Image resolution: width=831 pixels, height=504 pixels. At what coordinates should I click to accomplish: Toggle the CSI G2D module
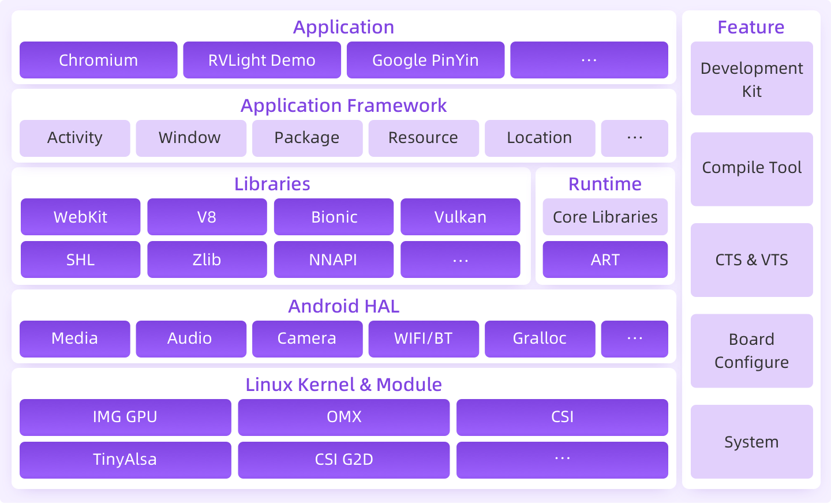coord(343,460)
